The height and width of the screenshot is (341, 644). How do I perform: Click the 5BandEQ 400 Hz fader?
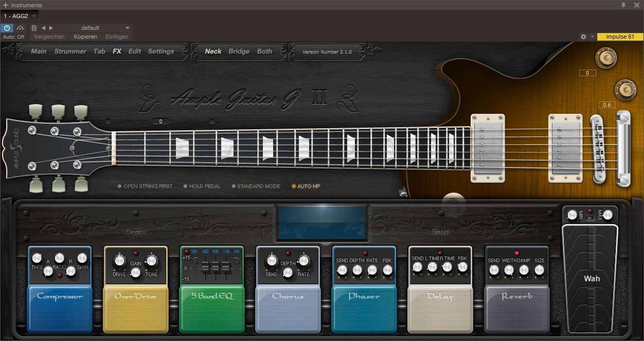coord(205,267)
